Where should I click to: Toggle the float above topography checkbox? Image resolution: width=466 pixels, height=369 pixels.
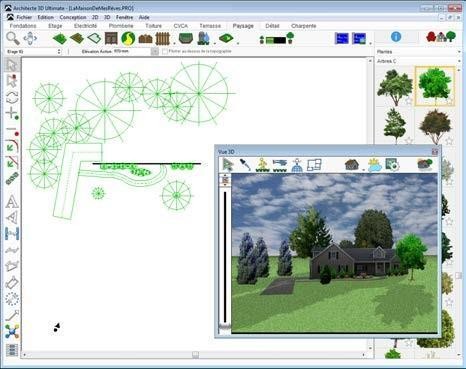165,52
